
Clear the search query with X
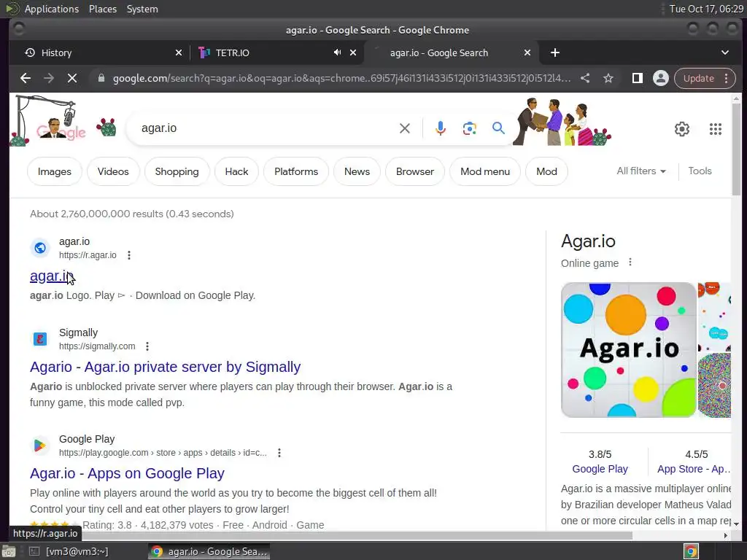[404, 128]
